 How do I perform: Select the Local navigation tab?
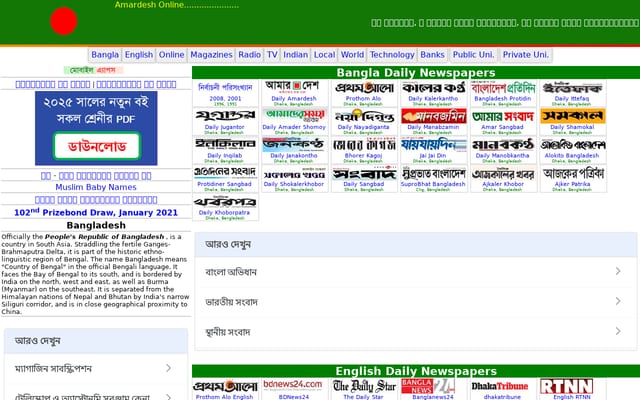(324, 55)
